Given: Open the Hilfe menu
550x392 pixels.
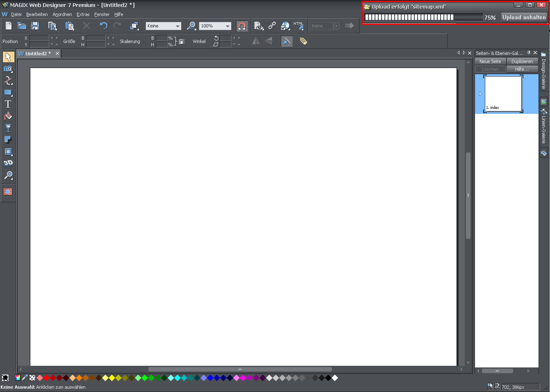Looking at the screenshot, I should [119, 14].
